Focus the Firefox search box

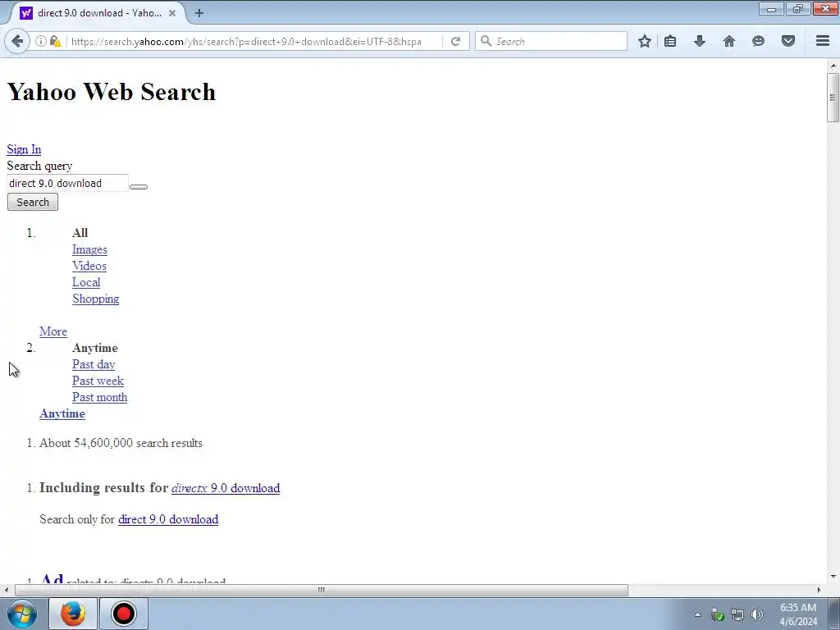tap(551, 41)
